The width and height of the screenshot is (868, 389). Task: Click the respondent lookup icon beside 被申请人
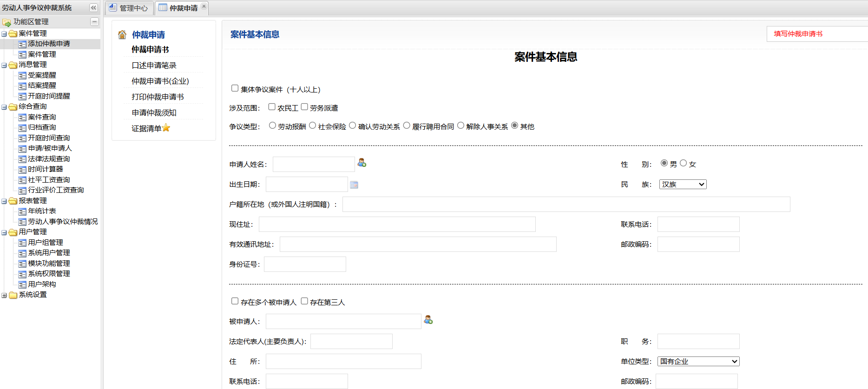[428, 320]
